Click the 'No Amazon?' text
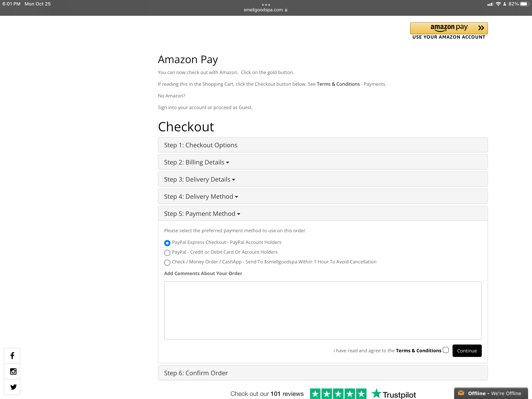The image size is (532, 399). [172, 96]
